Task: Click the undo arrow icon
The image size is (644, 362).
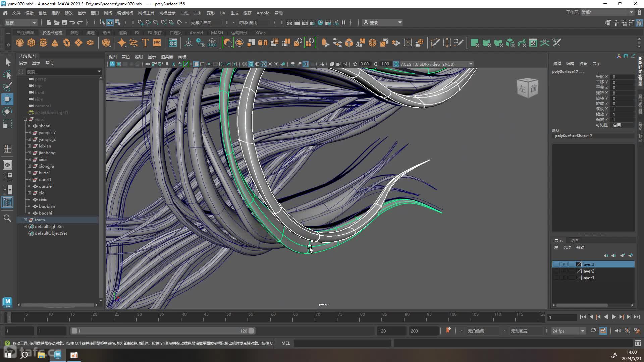Action: pyautogui.click(x=72, y=22)
